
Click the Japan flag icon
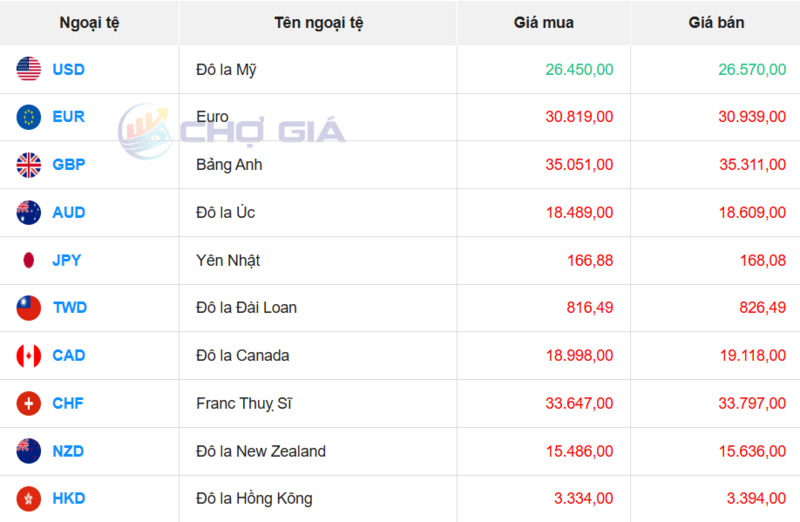click(28, 260)
